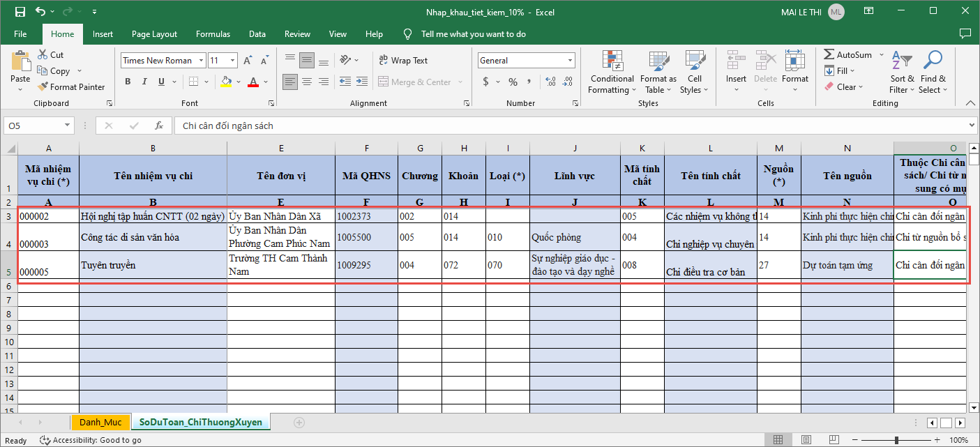Toggle Bold formatting

128,82
